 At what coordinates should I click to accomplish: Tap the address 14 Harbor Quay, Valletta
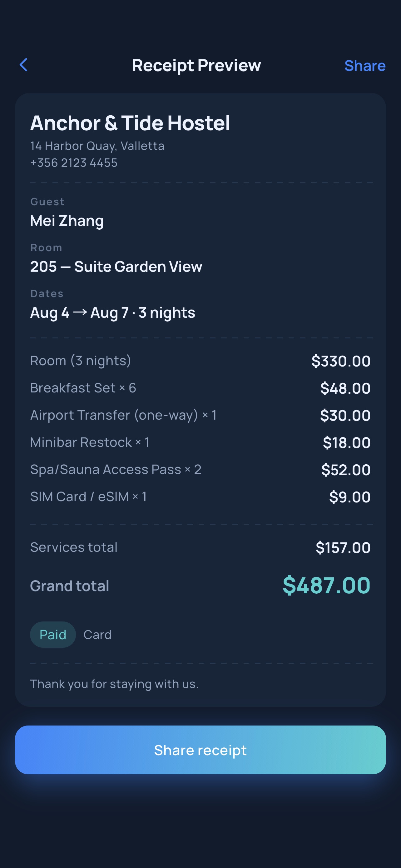pyautogui.click(x=97, y=146)
